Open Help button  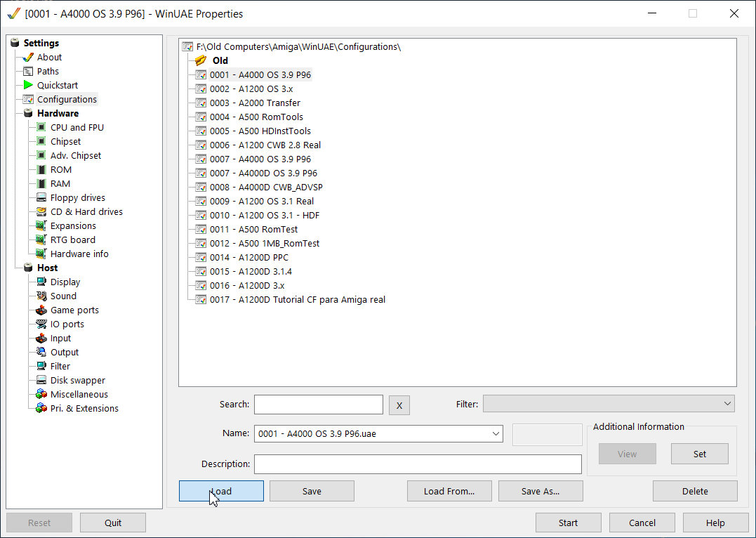715,523
